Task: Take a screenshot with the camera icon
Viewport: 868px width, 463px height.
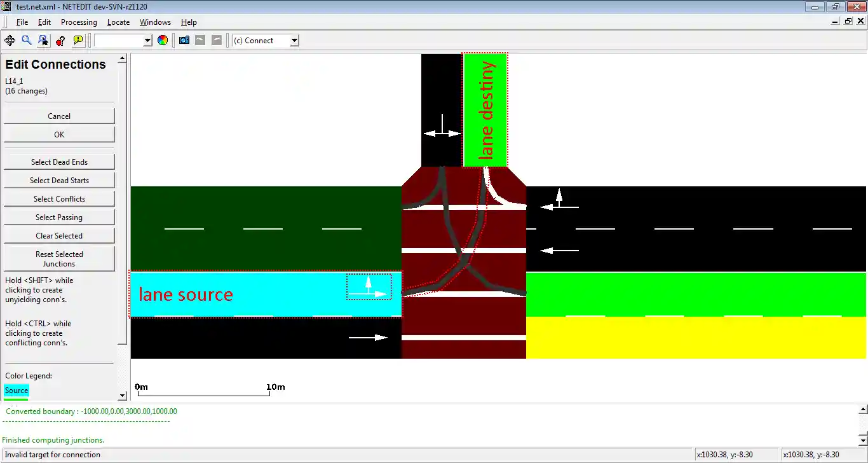Action: point(184,41)
